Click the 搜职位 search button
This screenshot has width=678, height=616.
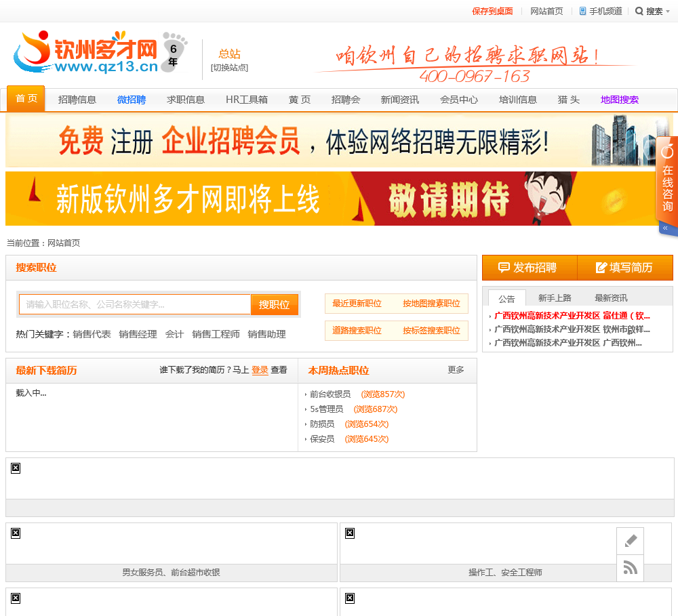click(x=274, y=305)
